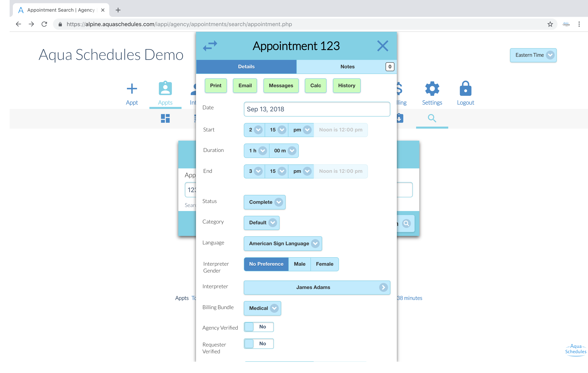Open the browser three-dot menu
Image resolution: width=588 pixels, height=373 pixels.
click(x=579, y=24)
